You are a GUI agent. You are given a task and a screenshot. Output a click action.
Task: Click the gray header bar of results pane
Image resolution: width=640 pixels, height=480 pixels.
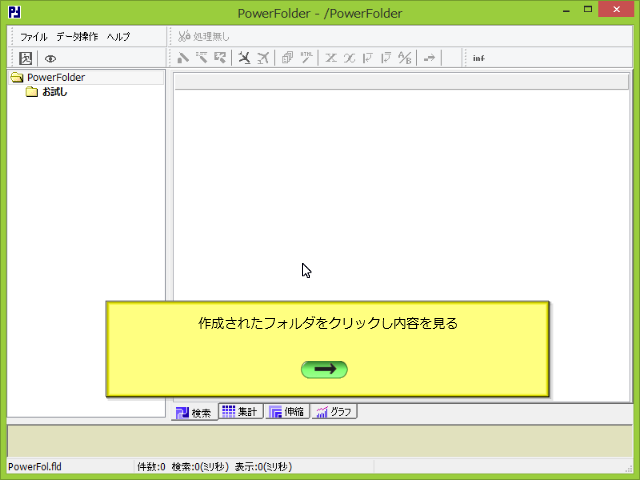point(402,82)
